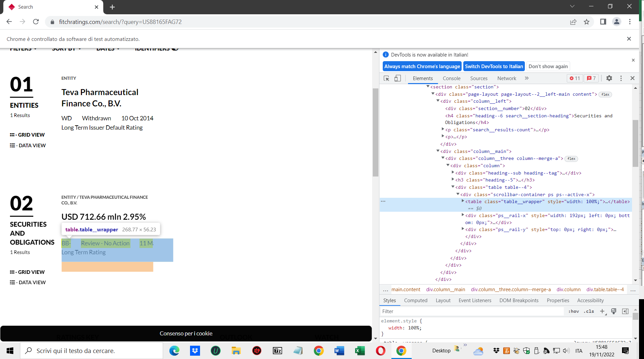Click Don't show again button

pyautogui.click(x=548, y=66)
